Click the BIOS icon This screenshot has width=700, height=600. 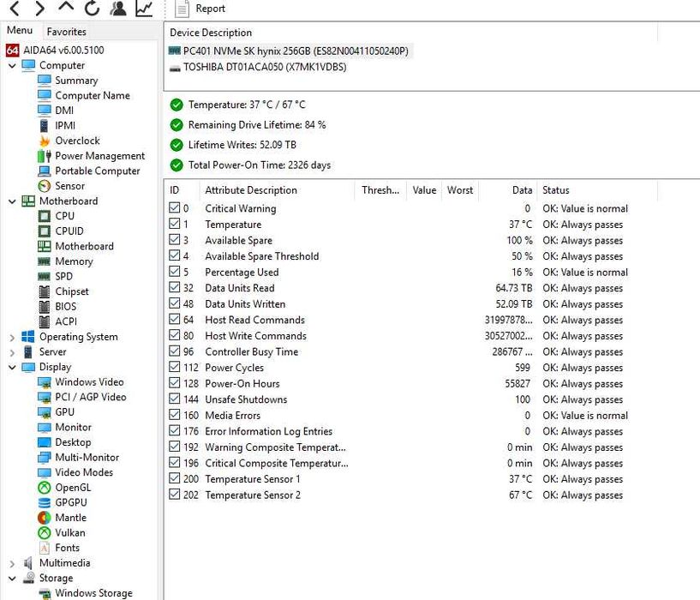(45, 307)
